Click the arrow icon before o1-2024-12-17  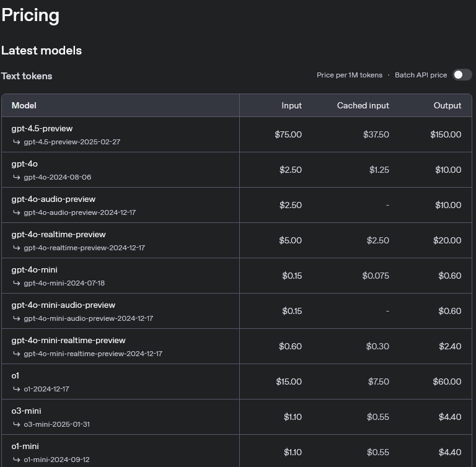coord(16,389)
